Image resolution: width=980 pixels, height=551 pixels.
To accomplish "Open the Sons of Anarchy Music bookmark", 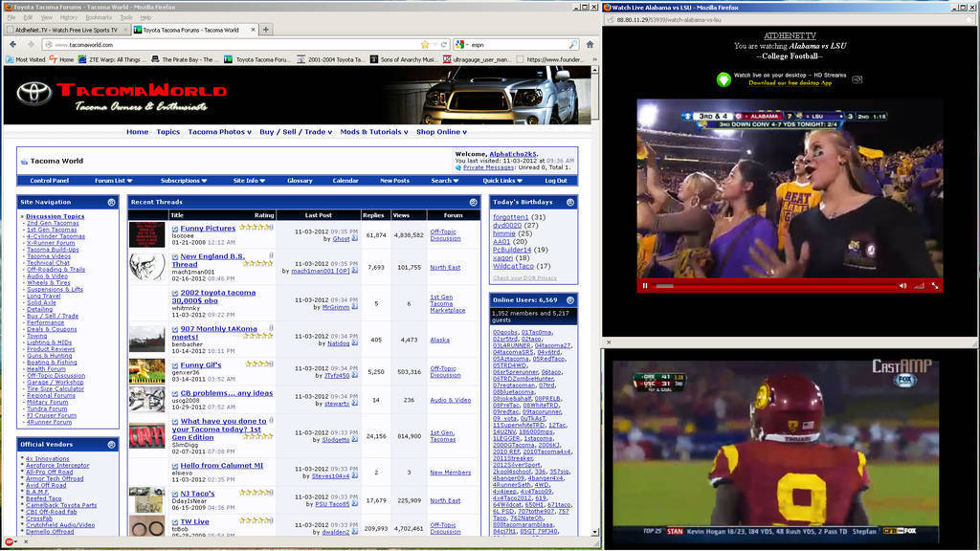I will click(403, 59).
